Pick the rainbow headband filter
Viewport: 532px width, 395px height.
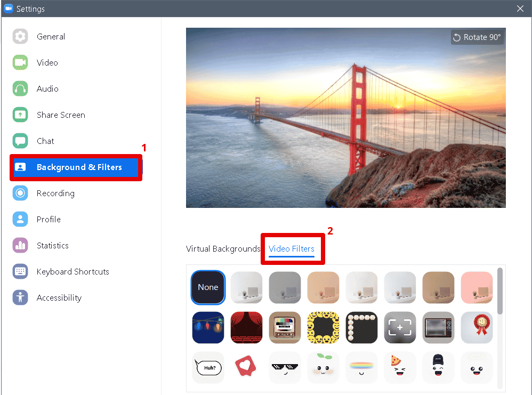click(x=361, y=367)
